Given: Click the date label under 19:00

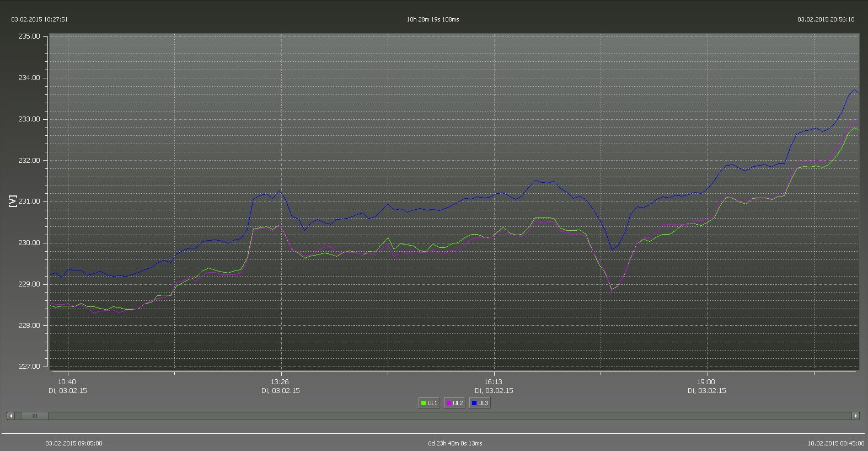Looking at the screenshot, I should tap(706, 391).
